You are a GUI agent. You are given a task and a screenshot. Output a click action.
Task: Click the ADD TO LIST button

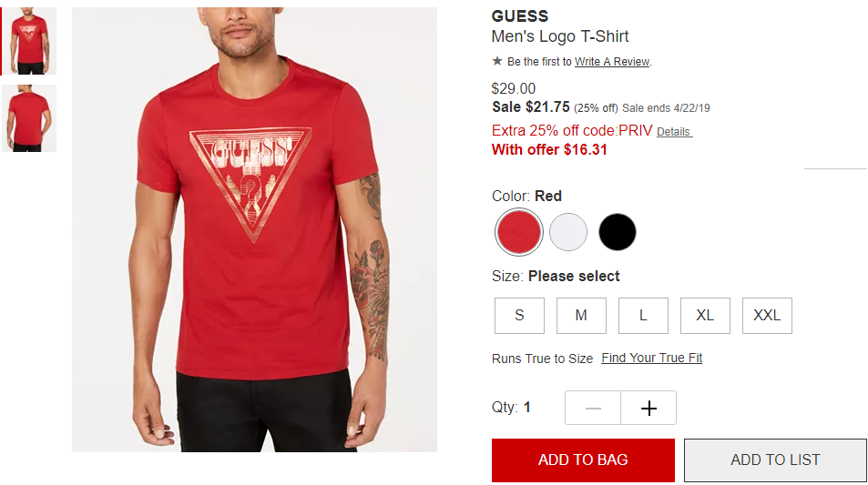(776, 460)
